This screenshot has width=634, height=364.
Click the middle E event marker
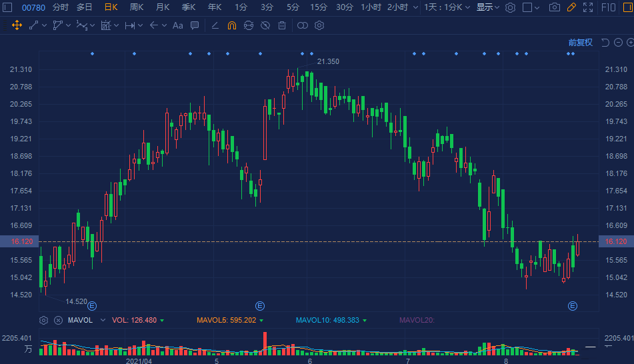(260, 306)
